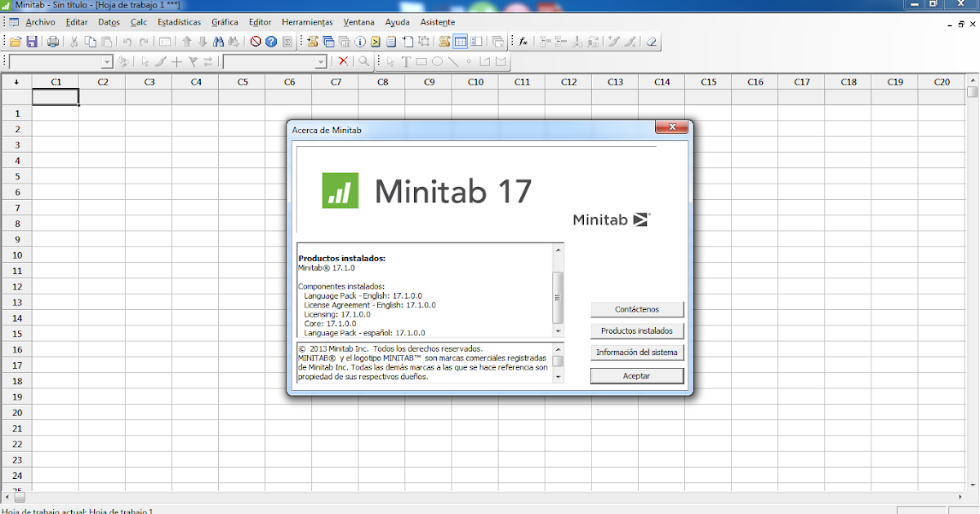Open the Gráfica menu
Viewport: 980px width, 514px height.
225,22
